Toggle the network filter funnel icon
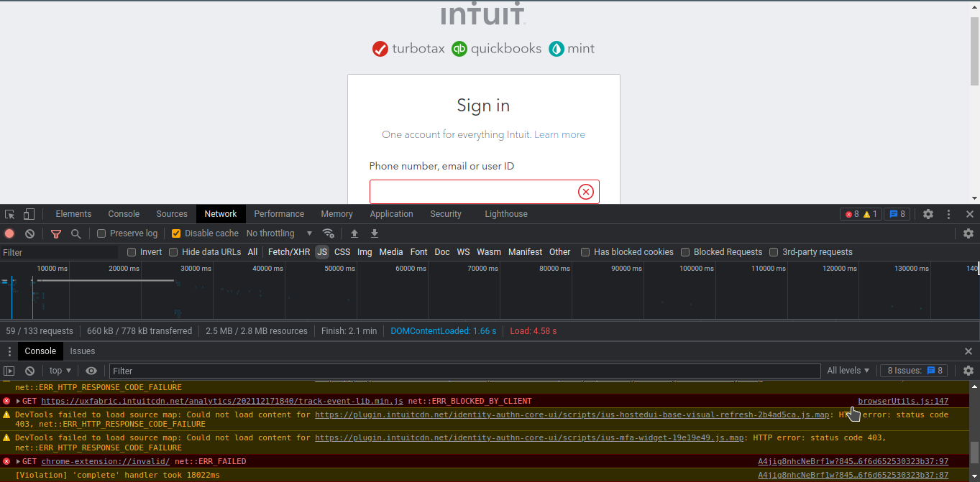The height and width of the screenshot is (482, 980). pyautogui.click(x=56, y=233)
